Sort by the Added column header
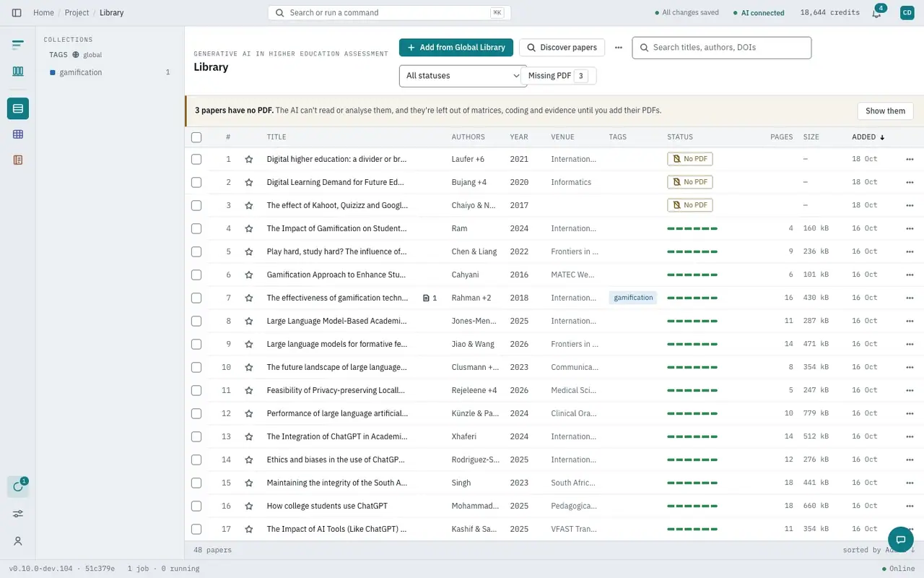This screenshot has height=578, width=924. click(868, 137)
